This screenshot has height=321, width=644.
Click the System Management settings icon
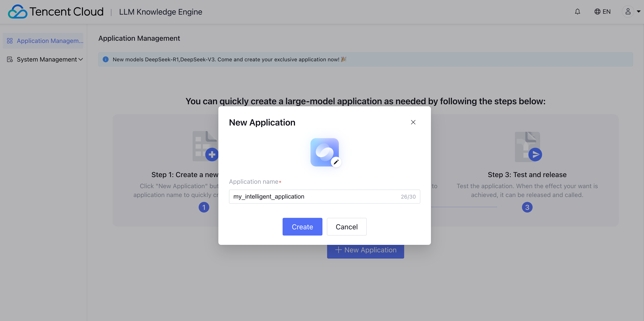coord(10,60)
